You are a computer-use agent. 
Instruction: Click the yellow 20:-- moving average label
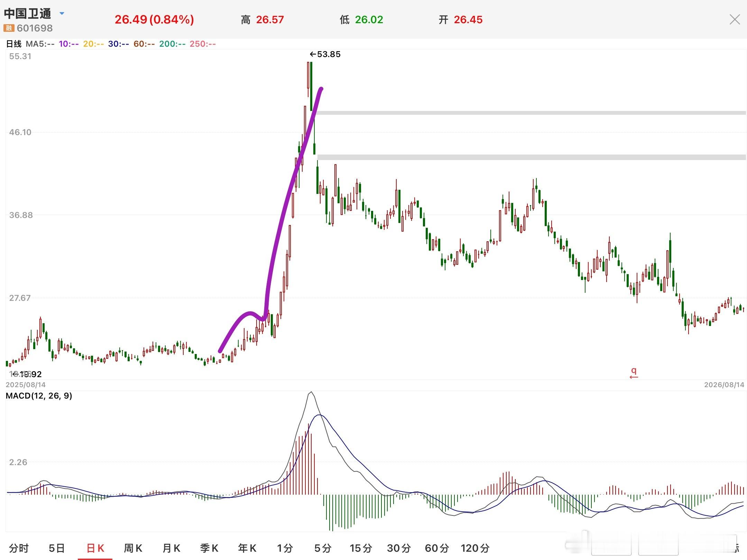pyautogui.click(x=93, y=44)
